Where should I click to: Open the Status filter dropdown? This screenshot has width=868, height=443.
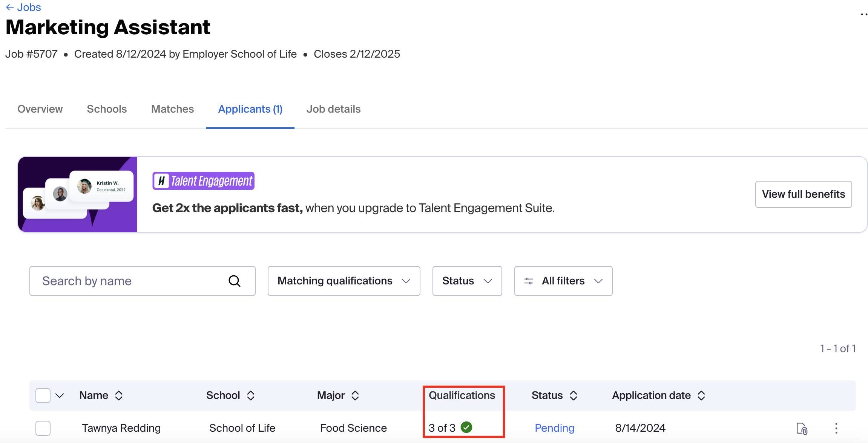pos(467,281)
